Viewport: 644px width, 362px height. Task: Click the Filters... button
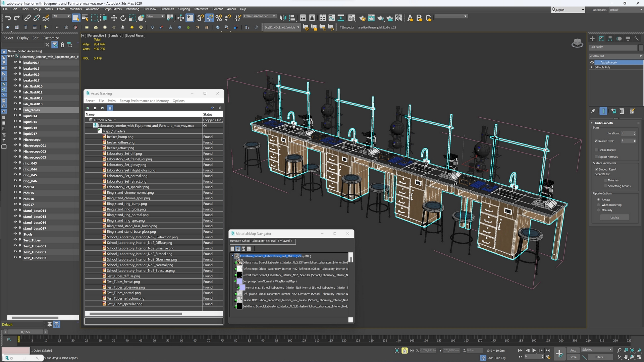pyautogui.click(x=600, y=357)
